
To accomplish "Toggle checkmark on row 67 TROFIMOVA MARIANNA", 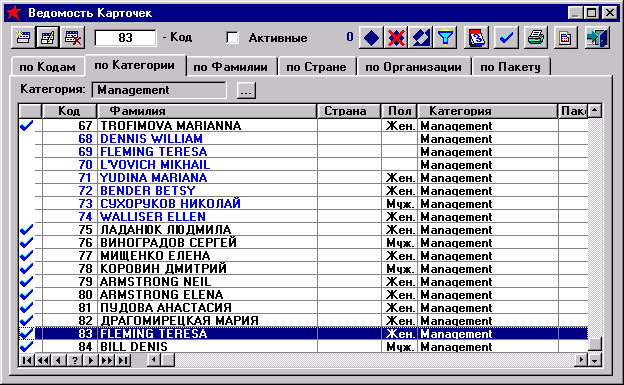I will pos(27,126).
